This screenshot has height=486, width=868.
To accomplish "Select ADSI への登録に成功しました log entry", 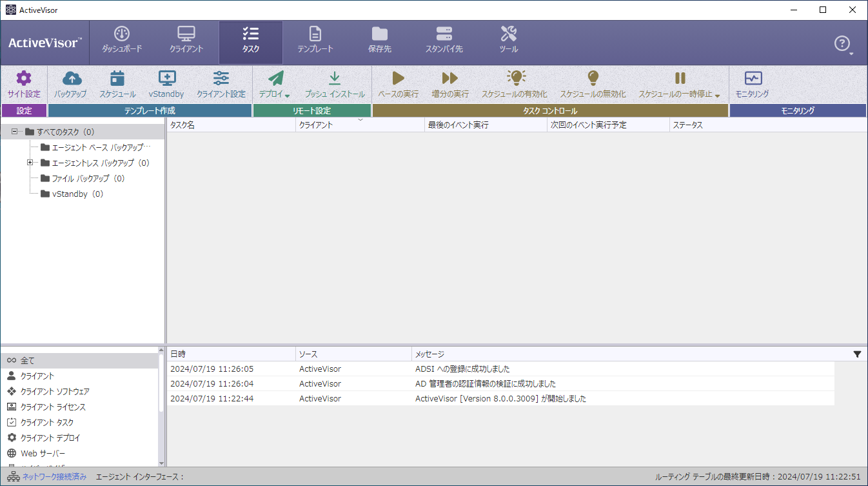I will [x=500, y=369].
